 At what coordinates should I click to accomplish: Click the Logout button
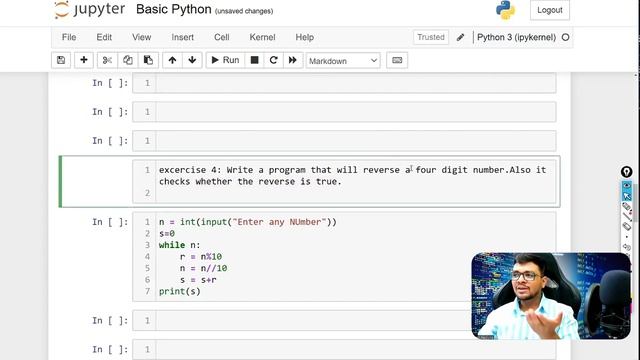[550, 10]
